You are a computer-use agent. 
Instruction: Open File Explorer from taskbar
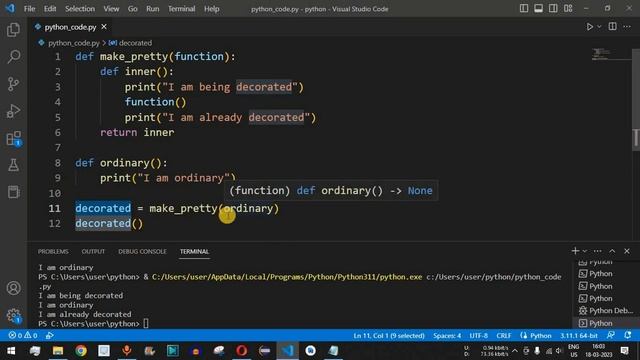point(58,351)
